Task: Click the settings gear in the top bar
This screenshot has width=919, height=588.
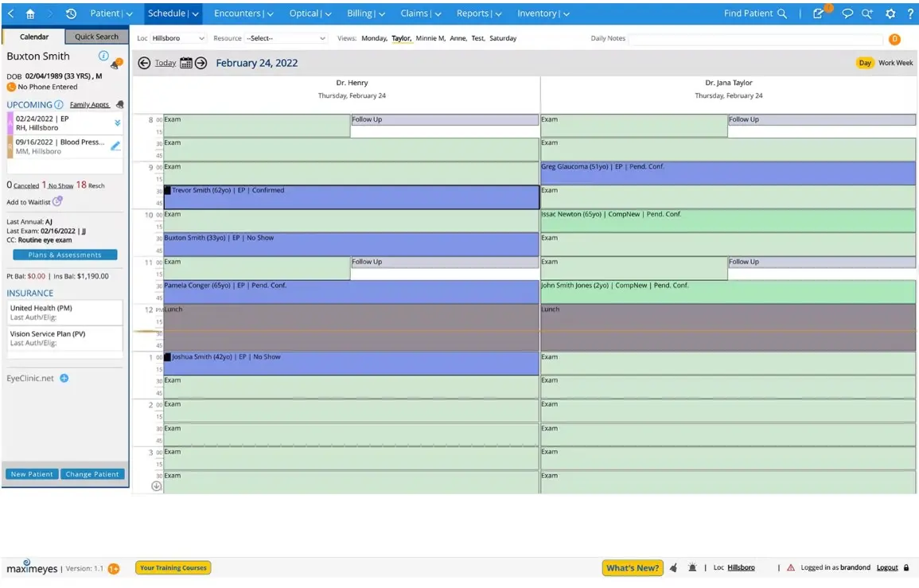Action: pos(890,13)
